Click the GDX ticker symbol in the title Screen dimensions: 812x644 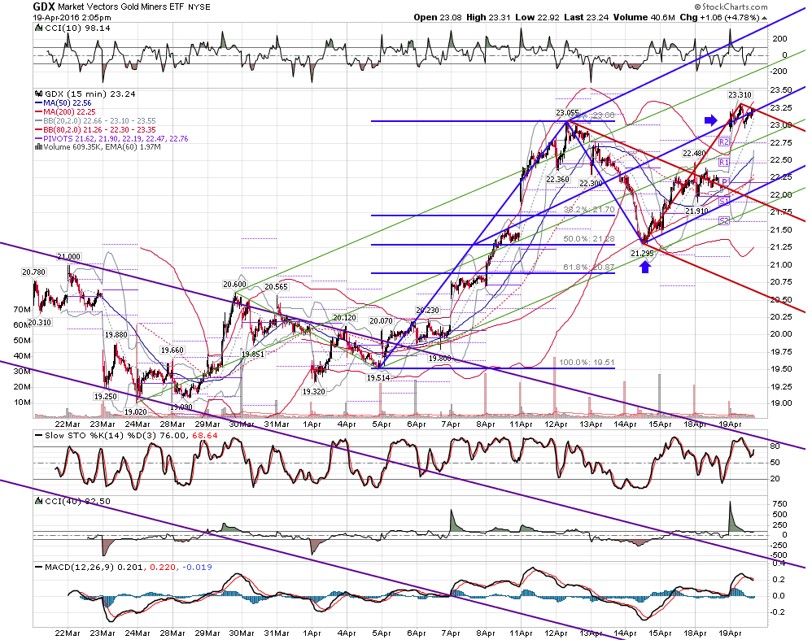[44, 7]
